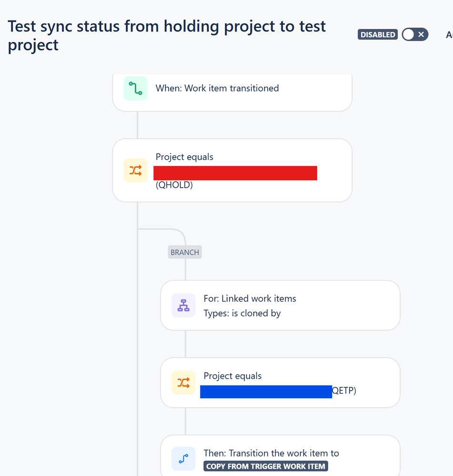Click the orange condition icon beside QHOLD
This screenshot has width=453, height=476.
tap(135, 170)
